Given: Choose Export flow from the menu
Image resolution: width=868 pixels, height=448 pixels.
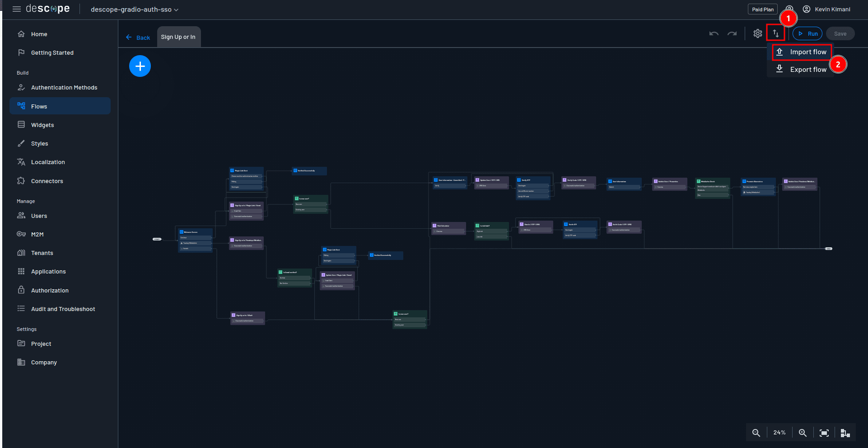Looking at the screenshot, I should (x=808, y=69).
